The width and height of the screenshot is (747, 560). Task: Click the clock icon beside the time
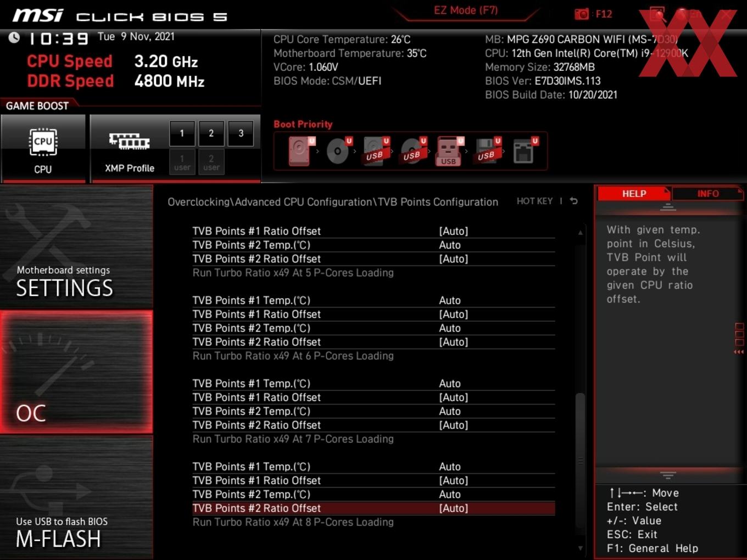click(14, 37)
